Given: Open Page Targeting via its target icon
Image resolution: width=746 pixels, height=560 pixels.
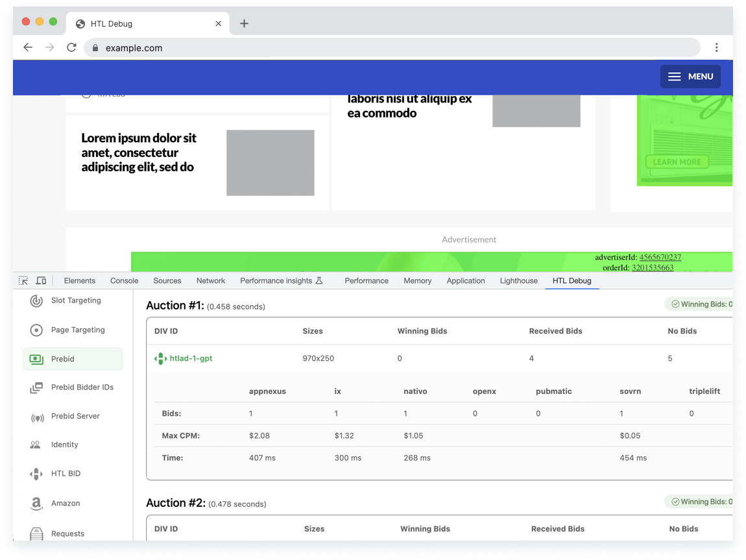Looking at the screenshot, I should (36, 330).
